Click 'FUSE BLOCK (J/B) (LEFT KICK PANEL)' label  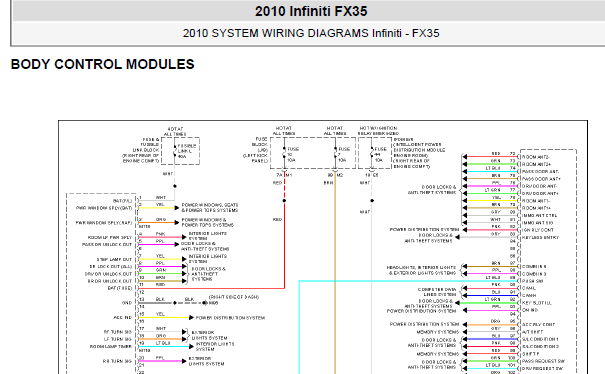click(x=256, y=150)
